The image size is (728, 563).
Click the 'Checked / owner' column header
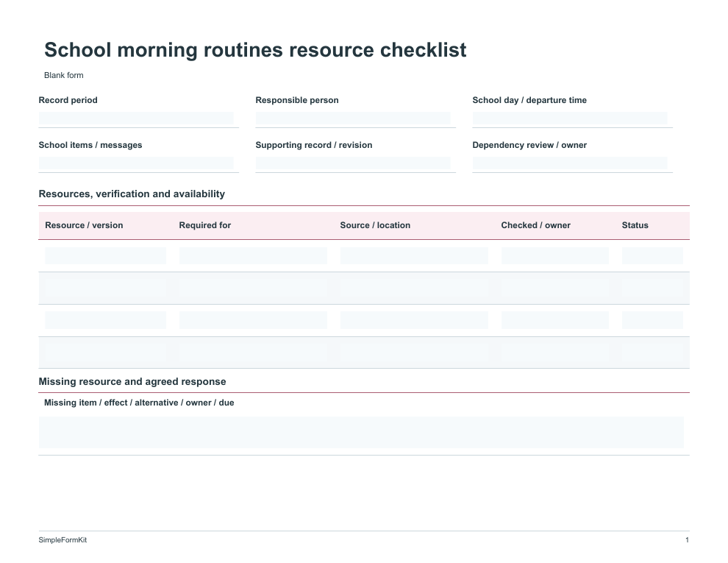tap(536, 225)
